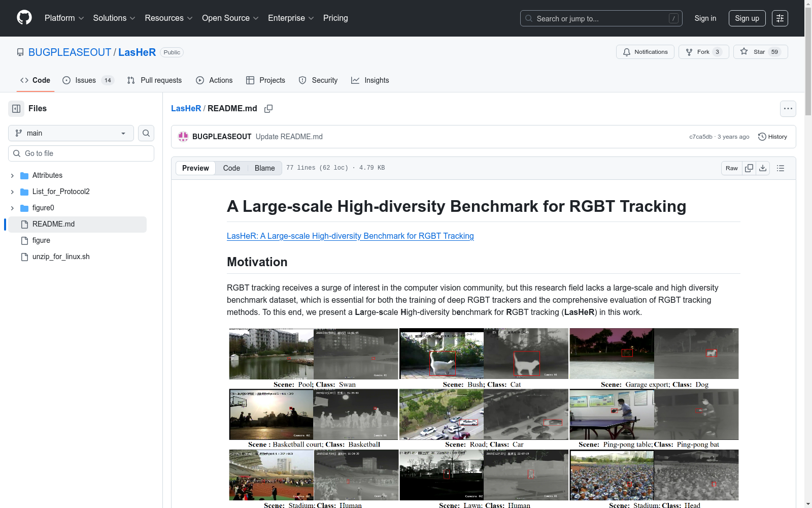Open the main branch dropdown
Viewport: 812px width, 508px height.
click(71, 133)
